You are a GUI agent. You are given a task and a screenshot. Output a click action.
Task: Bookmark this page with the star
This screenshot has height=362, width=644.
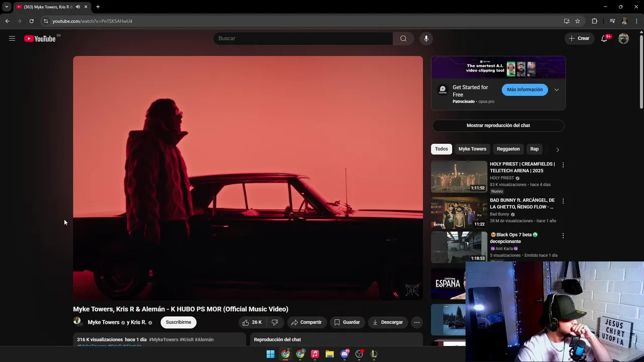click(578, 21)
